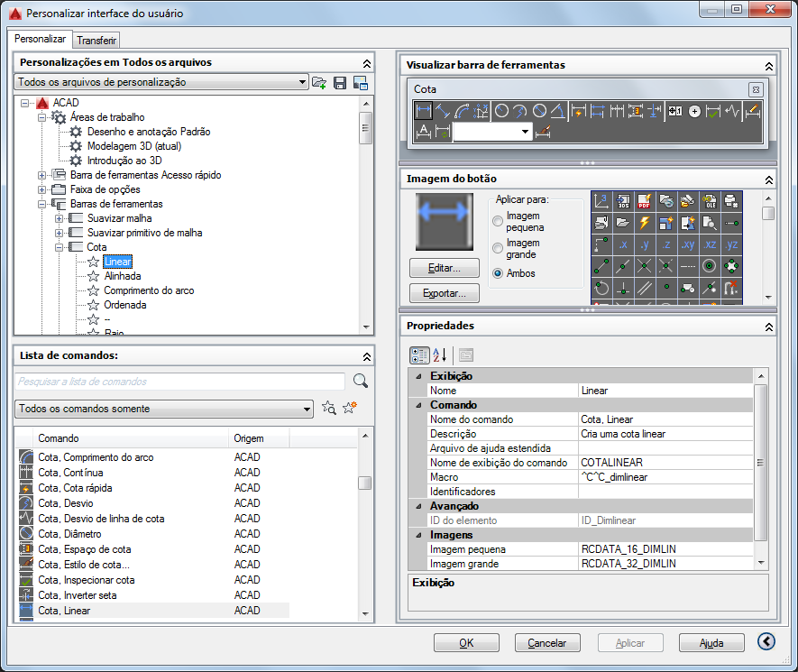
Task: Click the save customization files icon
Action: (x=340, y=82)
